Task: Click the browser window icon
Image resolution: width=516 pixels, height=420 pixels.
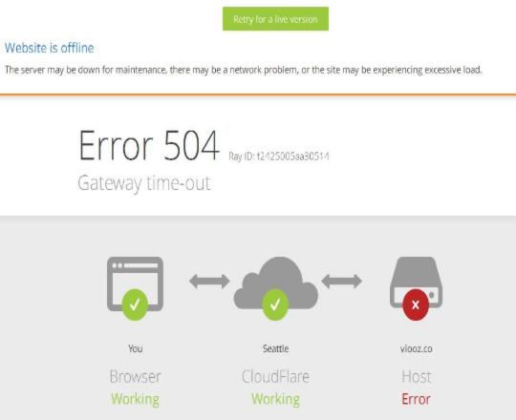Action: (136, 283)
